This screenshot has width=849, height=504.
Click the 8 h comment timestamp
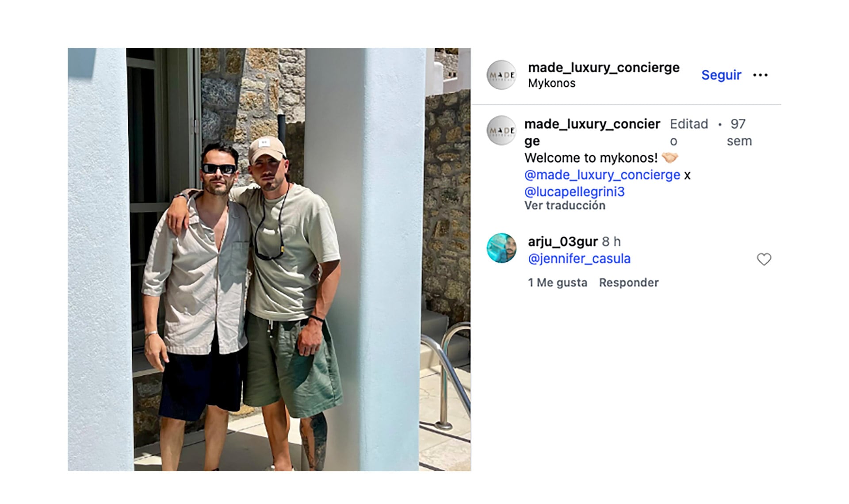(611, 242)
